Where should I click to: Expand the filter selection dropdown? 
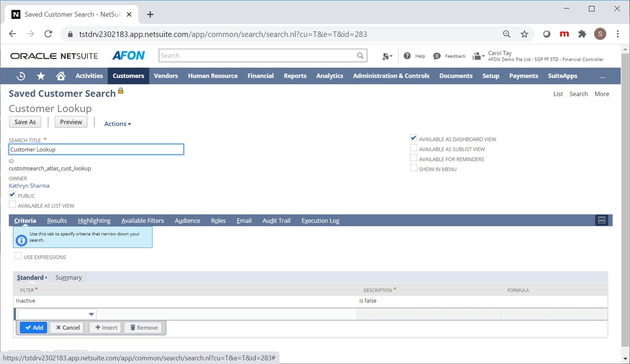tap(91, 314)
